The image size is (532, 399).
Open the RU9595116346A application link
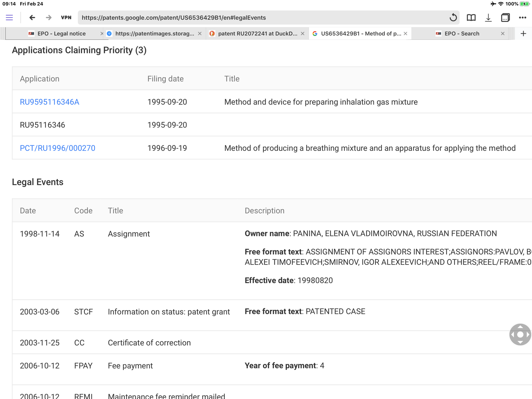pos(50,102)
